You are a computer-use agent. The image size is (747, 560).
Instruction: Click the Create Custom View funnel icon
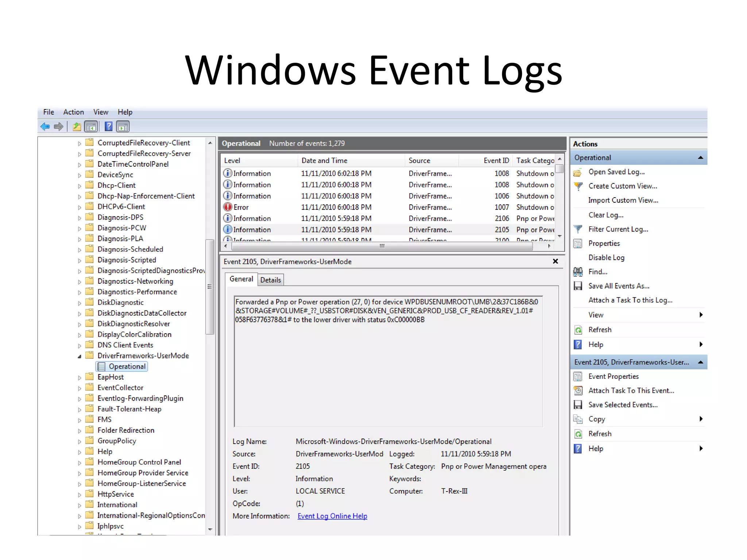tap(578, 186)
